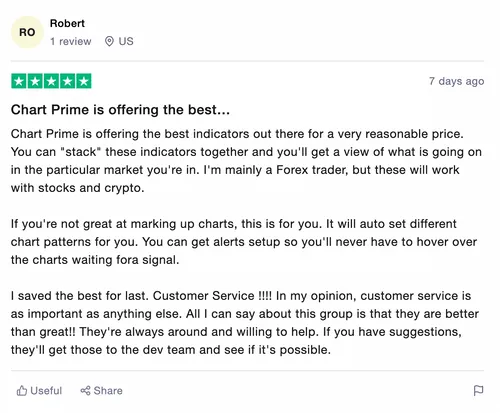This screenshot has width=500, height=413.
Task: Open Robert's reviewer profile name
Action: (x=67, y=23)
